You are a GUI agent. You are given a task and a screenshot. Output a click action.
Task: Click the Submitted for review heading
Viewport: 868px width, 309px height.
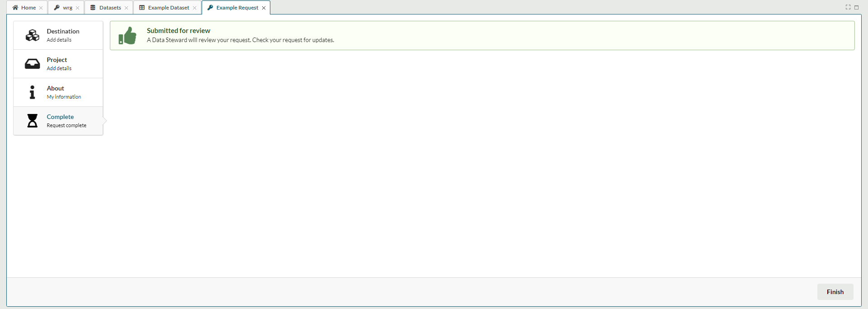178,31
